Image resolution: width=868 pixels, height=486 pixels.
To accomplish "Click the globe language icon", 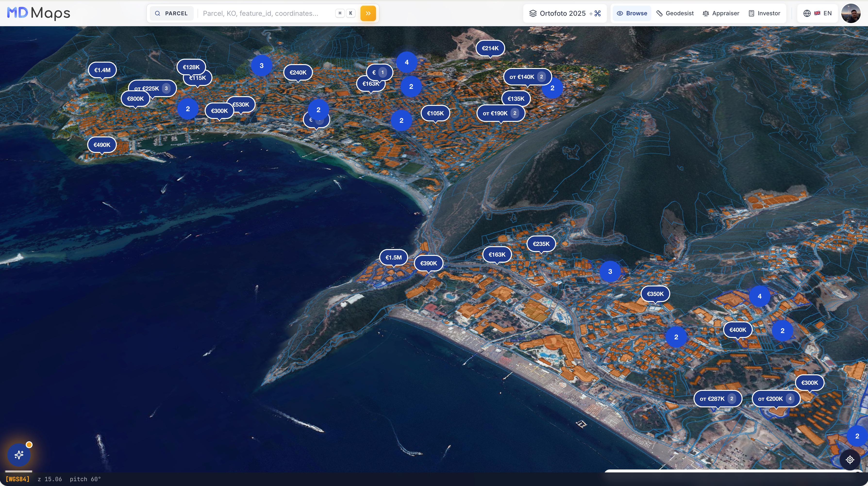I will (x=807, y=14).
